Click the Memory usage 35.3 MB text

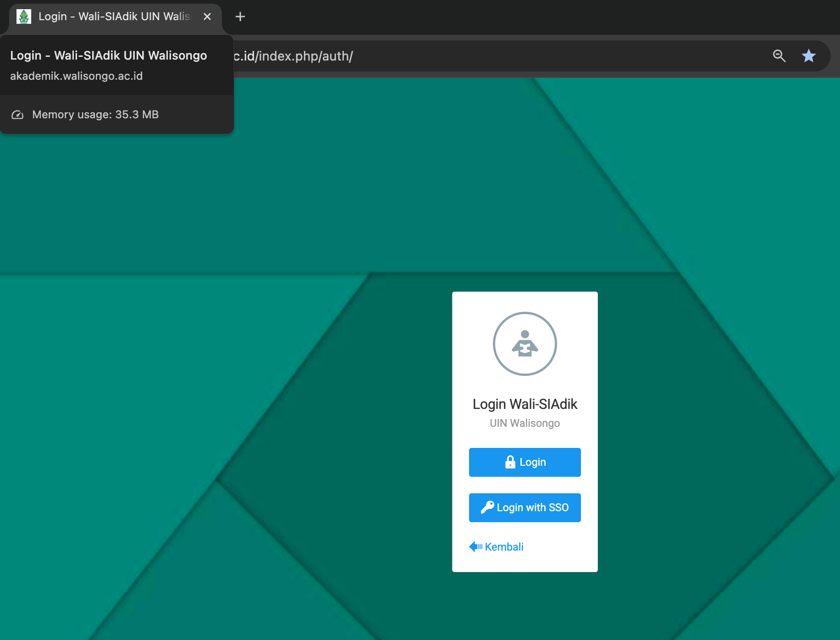[95, 115]
